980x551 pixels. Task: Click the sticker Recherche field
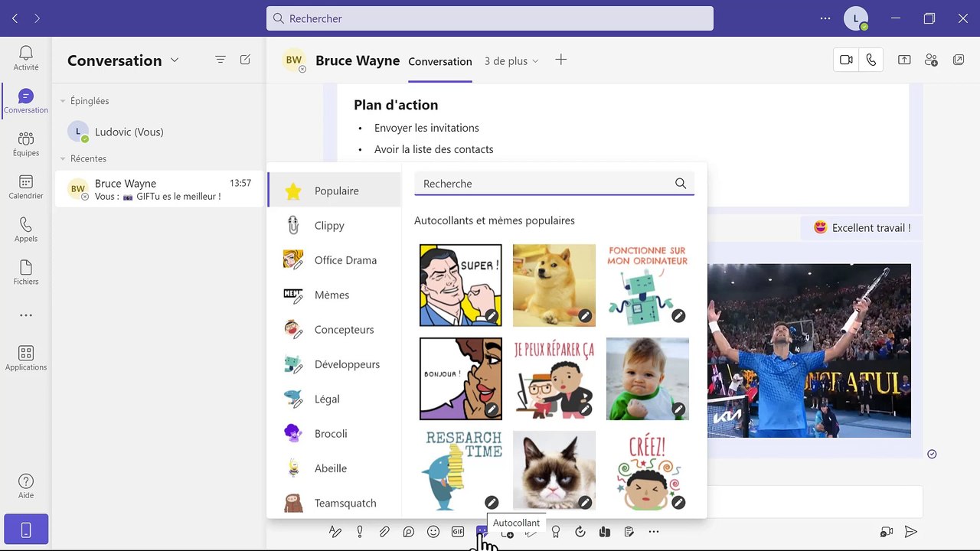point(554,184)
